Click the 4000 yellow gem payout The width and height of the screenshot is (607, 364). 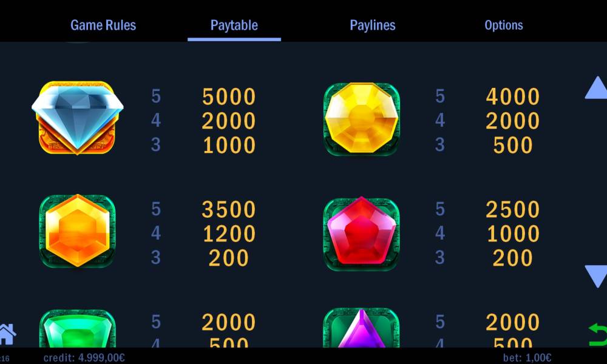pos(512,96)
